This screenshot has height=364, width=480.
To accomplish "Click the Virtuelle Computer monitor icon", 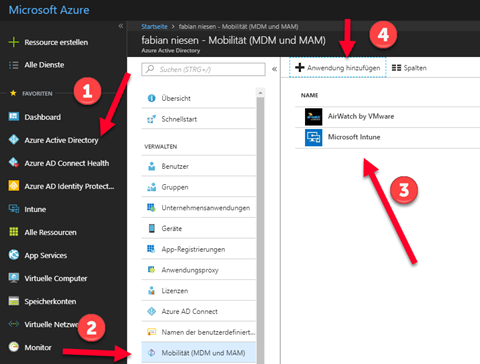I will pos(14,278).
